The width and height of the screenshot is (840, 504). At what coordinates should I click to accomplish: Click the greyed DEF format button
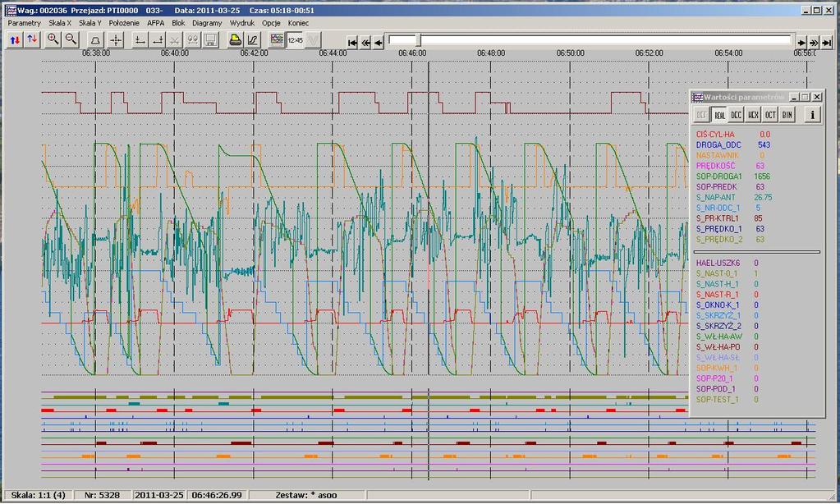click(x=702, y=115)
